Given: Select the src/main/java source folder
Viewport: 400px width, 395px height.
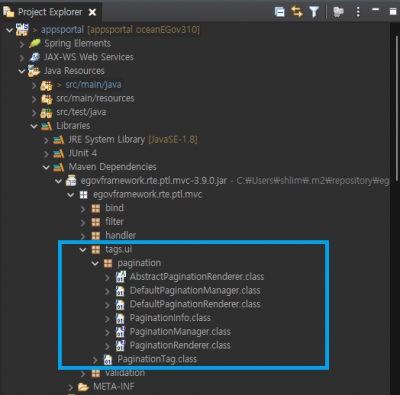Looking at the screenshot, I should tap(93, 85).
